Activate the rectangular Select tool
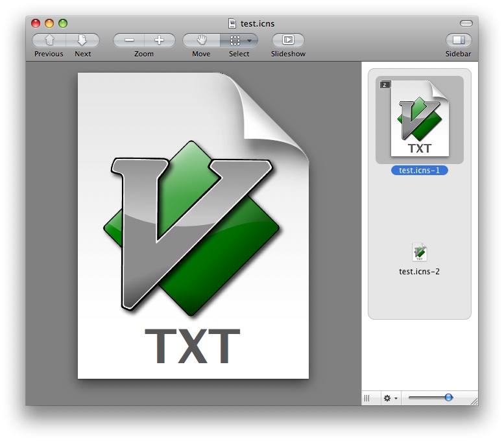The width and height of the screenshot is (504, 441). (234, 40)
